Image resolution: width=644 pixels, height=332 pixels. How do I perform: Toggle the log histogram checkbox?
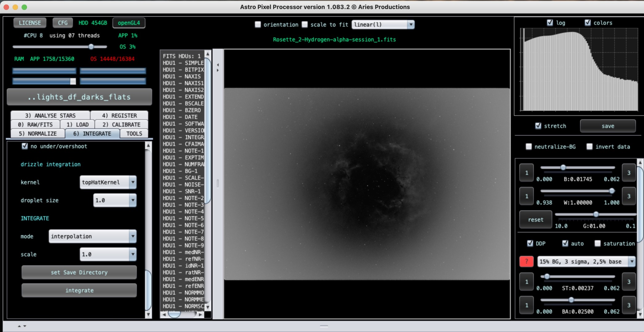tap(550, 23)
